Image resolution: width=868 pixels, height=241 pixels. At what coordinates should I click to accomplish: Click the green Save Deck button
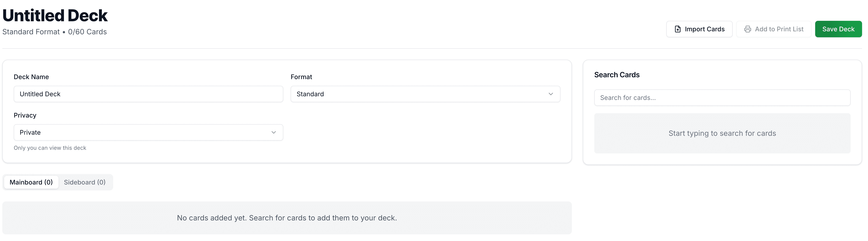[x=838, y=29]
